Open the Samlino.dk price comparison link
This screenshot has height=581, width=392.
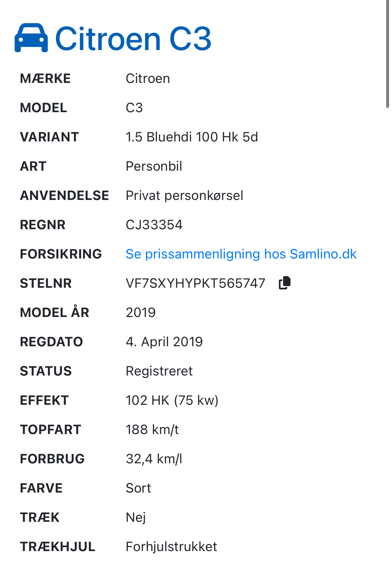[241, 254]
